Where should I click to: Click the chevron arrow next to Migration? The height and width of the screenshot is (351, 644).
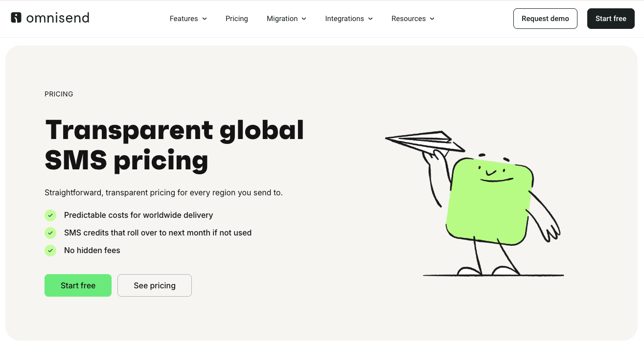click(304, 19)
